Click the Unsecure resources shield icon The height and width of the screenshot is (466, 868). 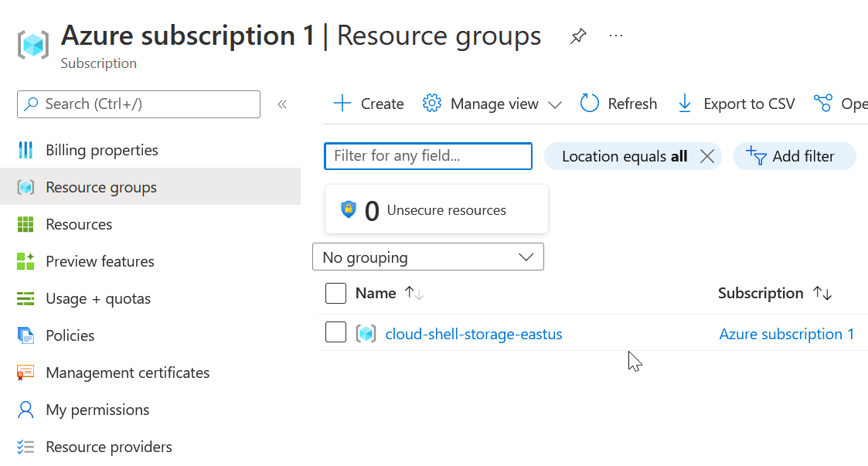pos(349,209)
